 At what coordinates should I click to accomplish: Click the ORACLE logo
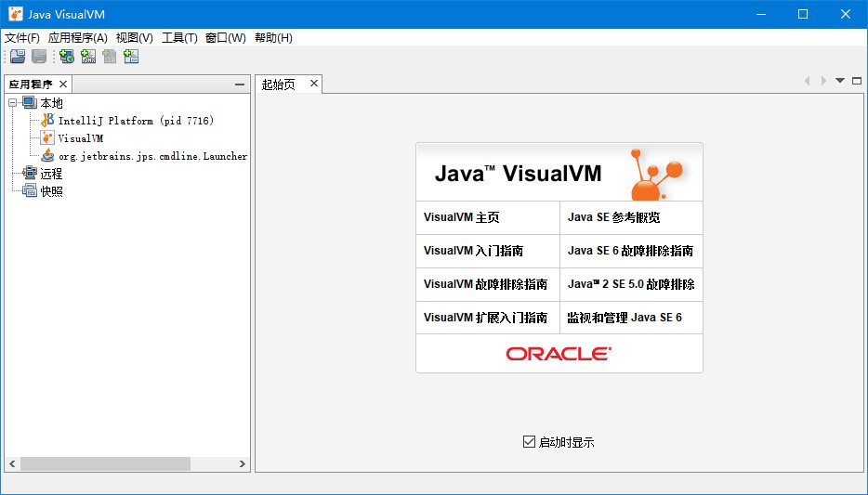click(x=559, y=354)
